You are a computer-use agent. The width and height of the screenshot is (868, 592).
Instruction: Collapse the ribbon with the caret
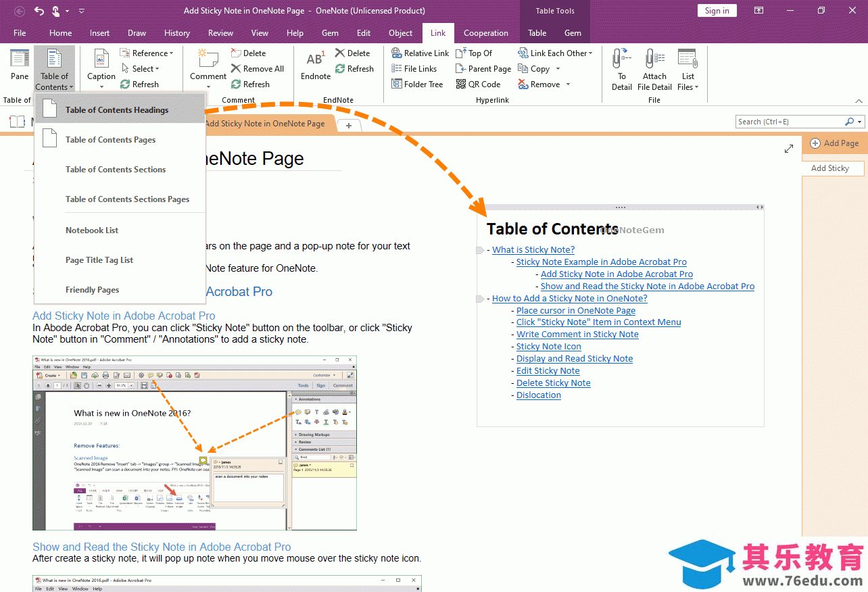coord(859,101)
